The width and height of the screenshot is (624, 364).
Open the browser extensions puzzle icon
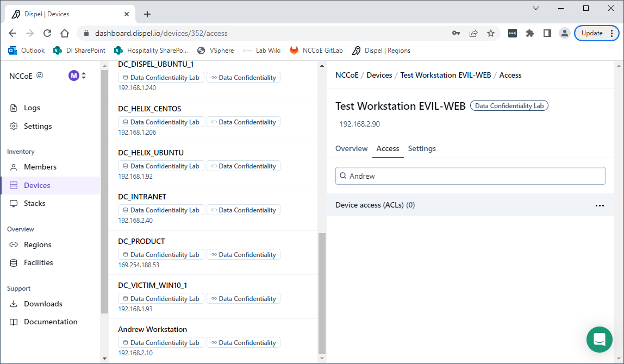click(x=530, y=33)
